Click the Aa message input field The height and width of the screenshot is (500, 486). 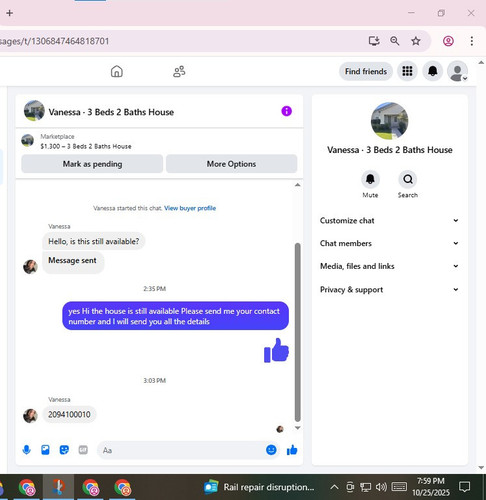(181, 450)
